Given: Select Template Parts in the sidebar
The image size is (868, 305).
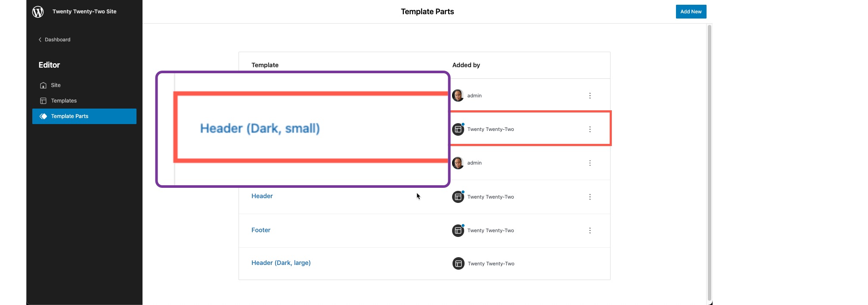Looking at the screenshot, I should point(70,116).
